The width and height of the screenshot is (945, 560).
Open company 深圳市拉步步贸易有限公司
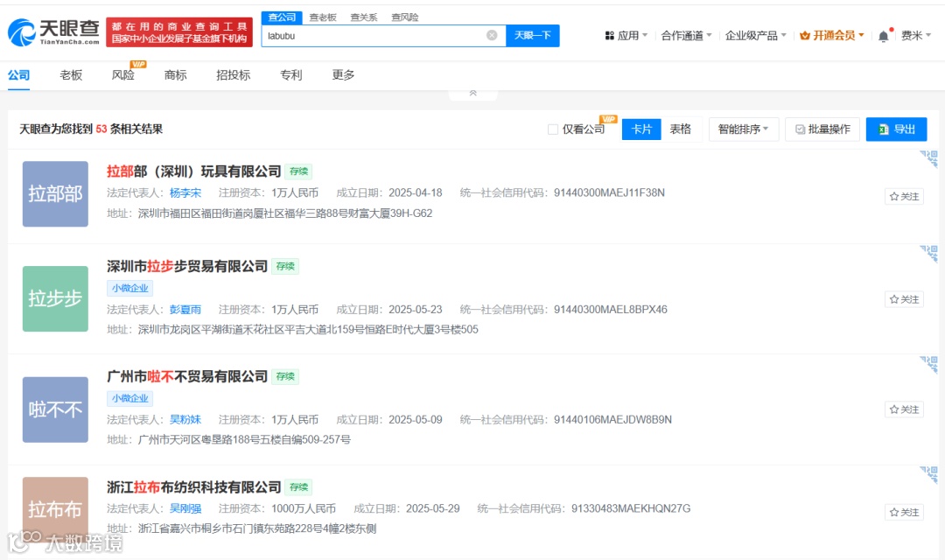coord(187,266)
